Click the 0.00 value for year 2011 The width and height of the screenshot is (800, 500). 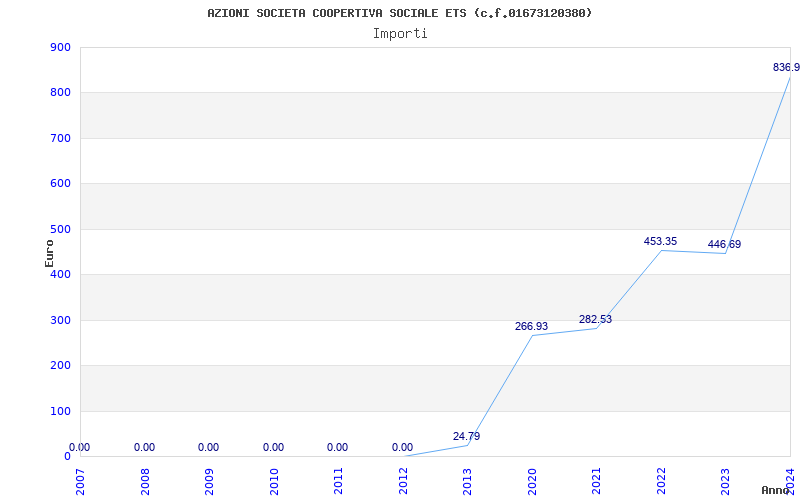(x=338, y=447)
